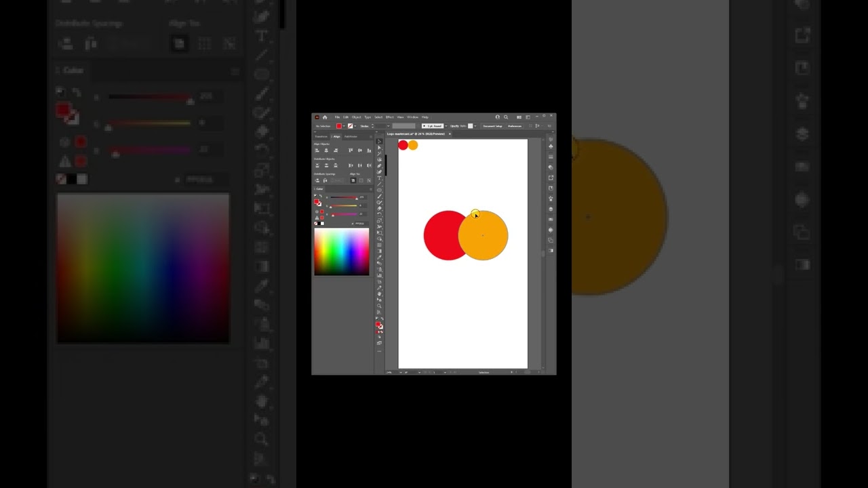This screenshot has height=488, width=868.
Task: Click the red fill swatch in control bar
Action: [339, 126]
